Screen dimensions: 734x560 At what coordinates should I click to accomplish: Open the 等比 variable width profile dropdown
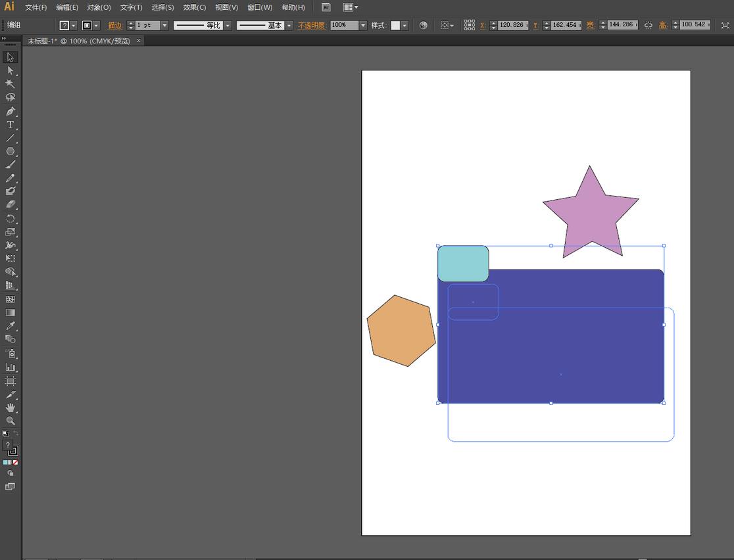pyautogui.click(x=228, y=25)
